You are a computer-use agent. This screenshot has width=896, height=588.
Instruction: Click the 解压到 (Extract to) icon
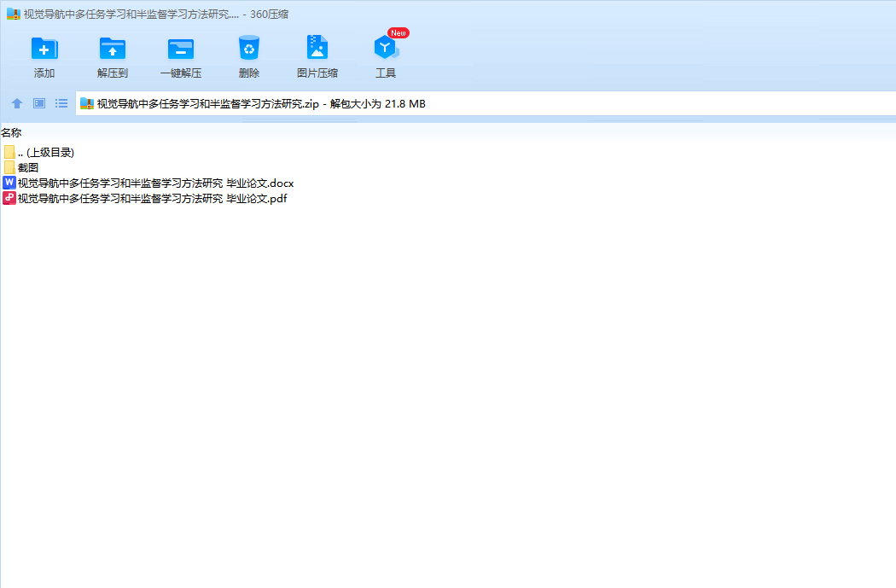(x=113, y=49)
